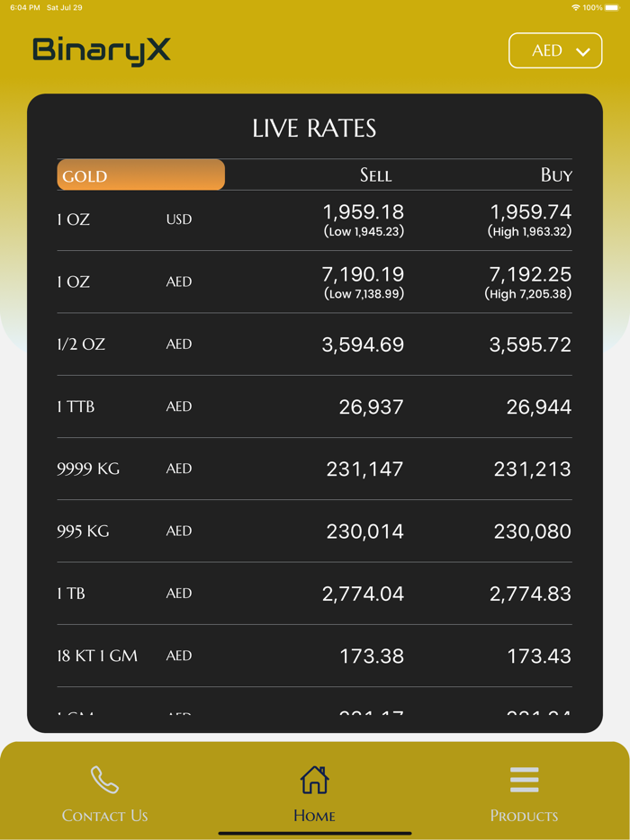Expand the 1 OZ USD rate row

coord(315,219)
